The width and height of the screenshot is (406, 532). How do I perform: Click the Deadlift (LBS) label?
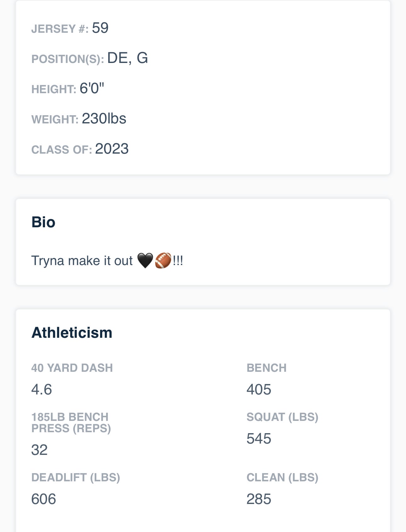[76, 478]
